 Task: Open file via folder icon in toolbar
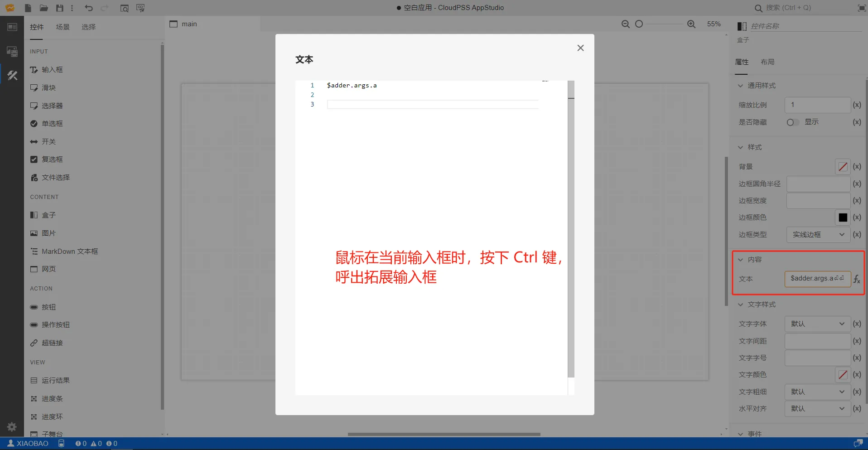(x=44, y=8)
